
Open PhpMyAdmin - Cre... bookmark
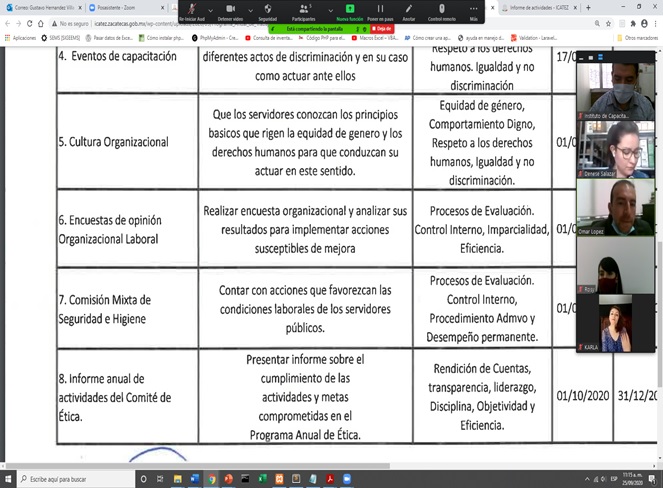tap(215, 38)
